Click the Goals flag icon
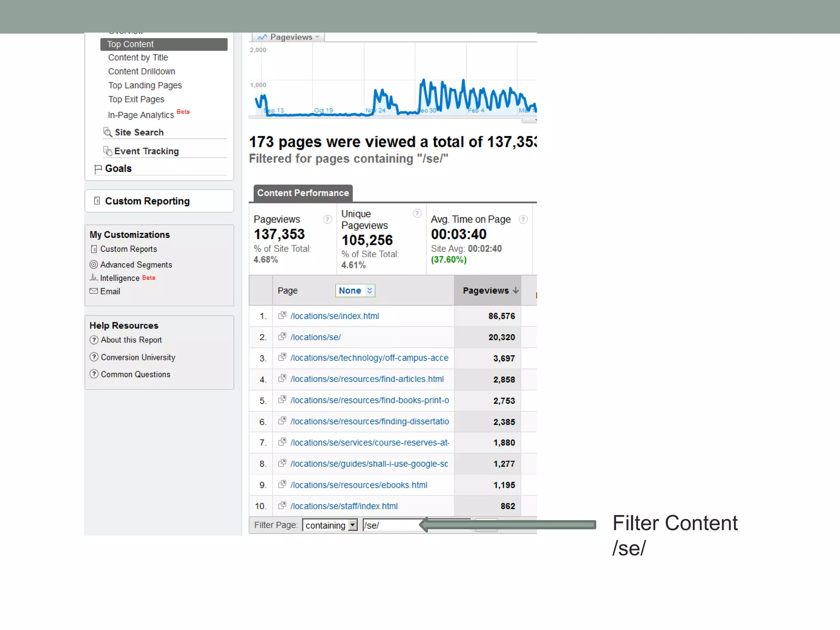 point(98,169)
